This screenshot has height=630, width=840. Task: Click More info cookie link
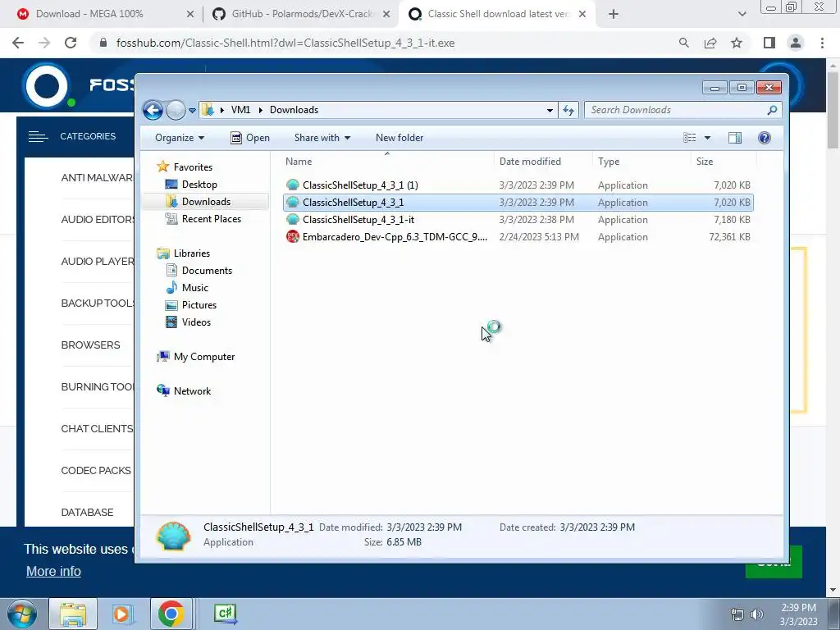[53, 571]
